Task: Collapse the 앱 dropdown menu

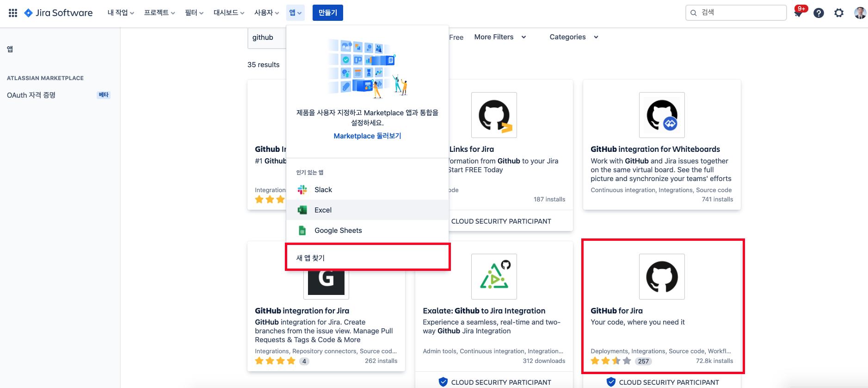Action: (x=295, y=13)
